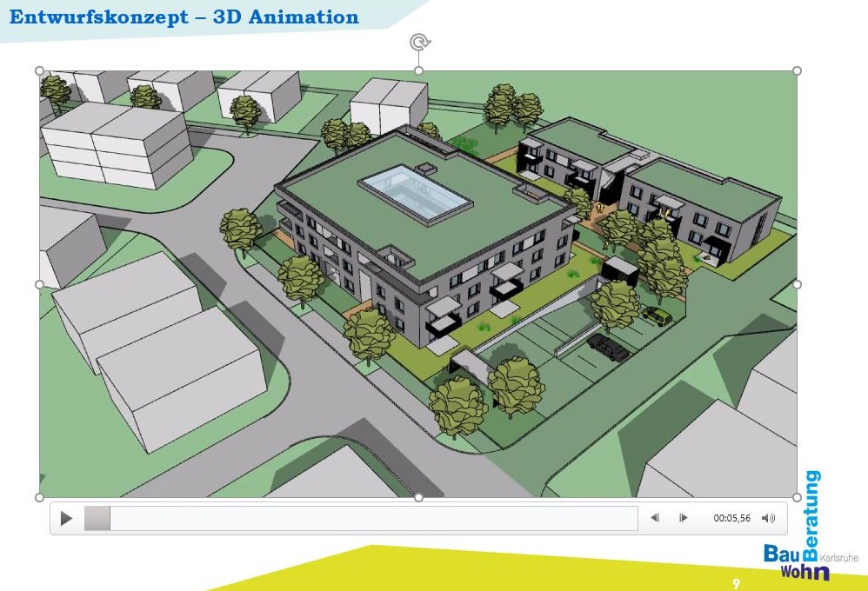Click the 00:05,56 video time display

pyautogui.click(x=731, y=518)
